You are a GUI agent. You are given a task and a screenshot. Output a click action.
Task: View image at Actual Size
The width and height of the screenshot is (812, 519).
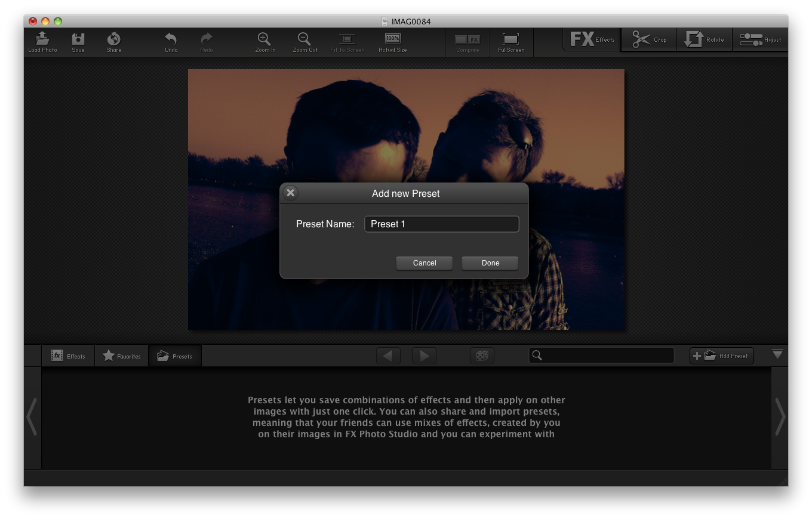392,41
